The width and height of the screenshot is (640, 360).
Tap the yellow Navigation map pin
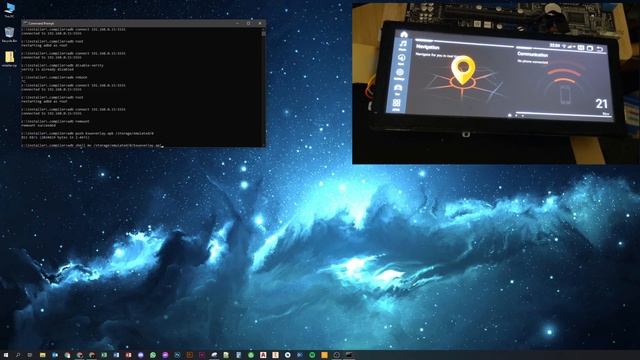(x=463, y=71)
